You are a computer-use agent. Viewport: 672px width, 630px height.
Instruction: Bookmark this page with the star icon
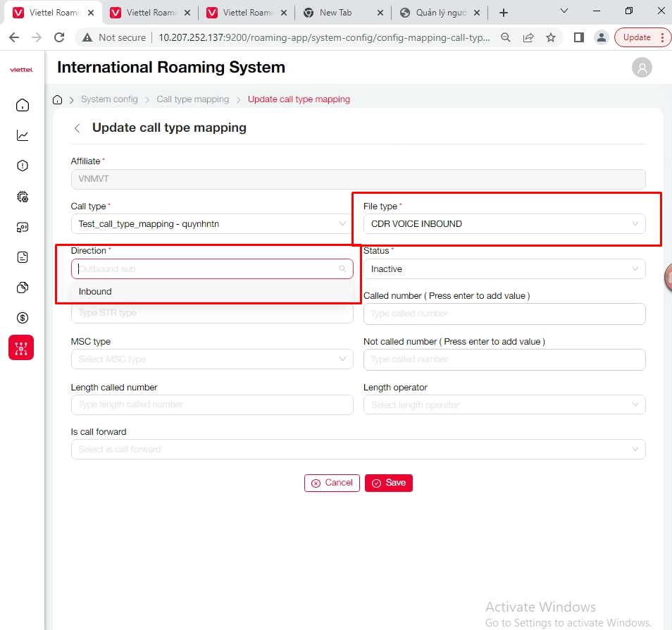[x=551, y=37]
